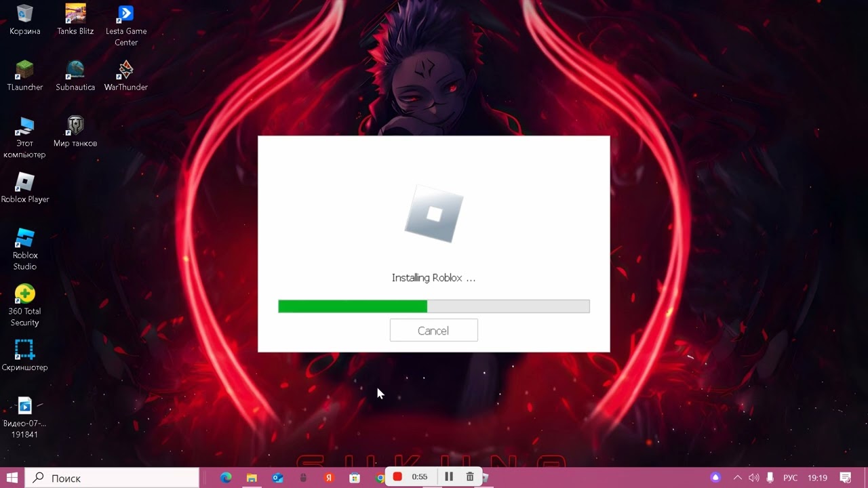This screenshot has height=488, width=868.
Task: Open the Windows Start menu
Action: tap(12, 477)
